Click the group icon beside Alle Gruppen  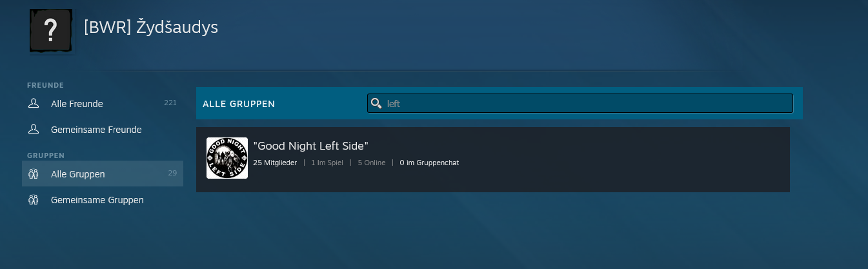(34, 174)
